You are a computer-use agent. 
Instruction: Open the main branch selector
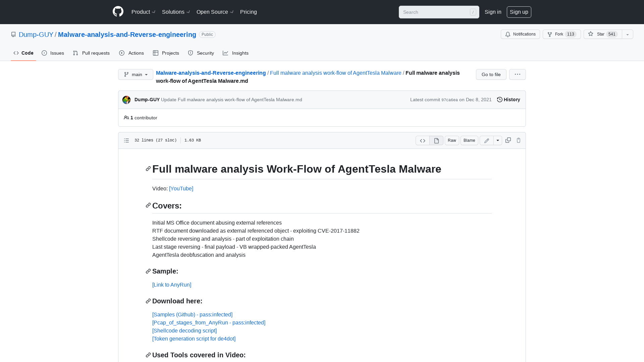[136, 74]
